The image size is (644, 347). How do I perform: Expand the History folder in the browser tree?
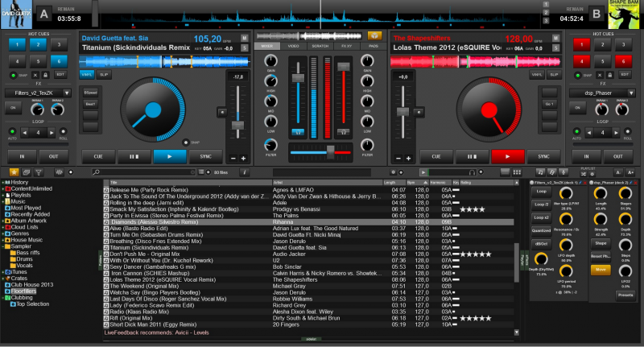coord(3,182)
